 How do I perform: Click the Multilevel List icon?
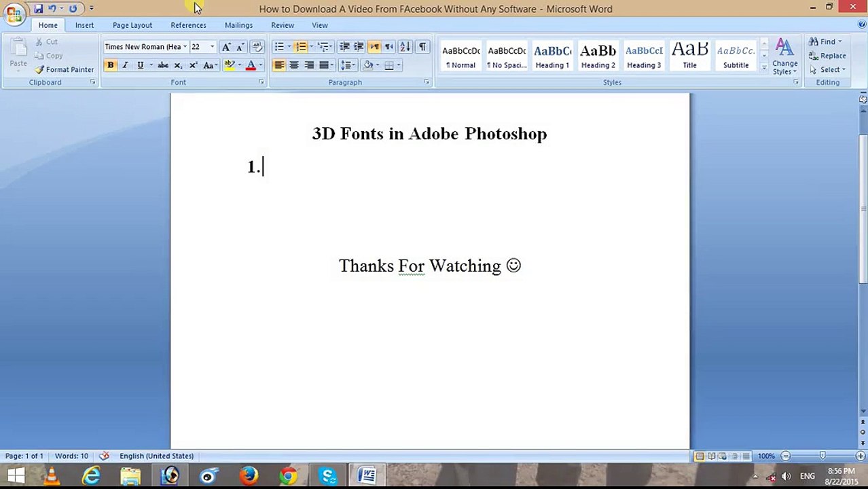pos(323,47)
